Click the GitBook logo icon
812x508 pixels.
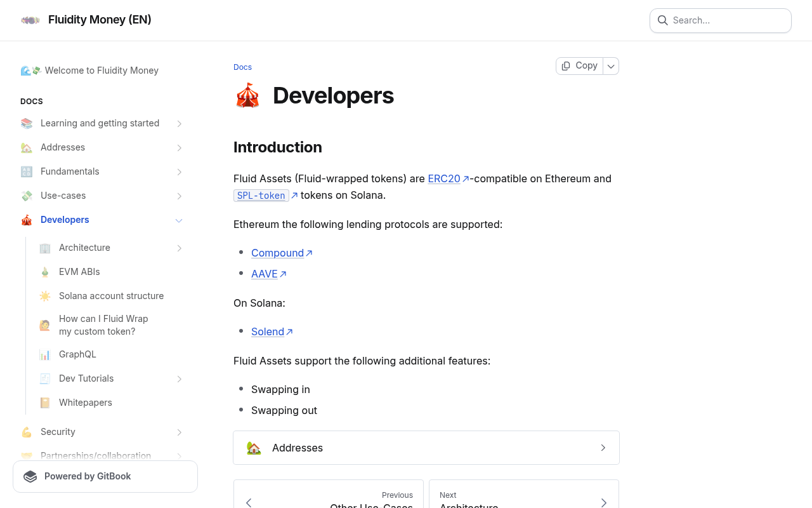[x=30, y=476]
